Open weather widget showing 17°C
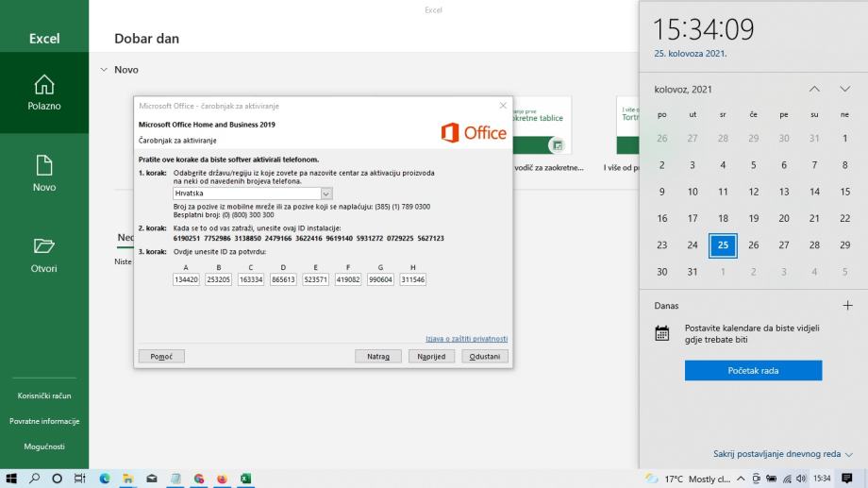 [x=688, y=479]
